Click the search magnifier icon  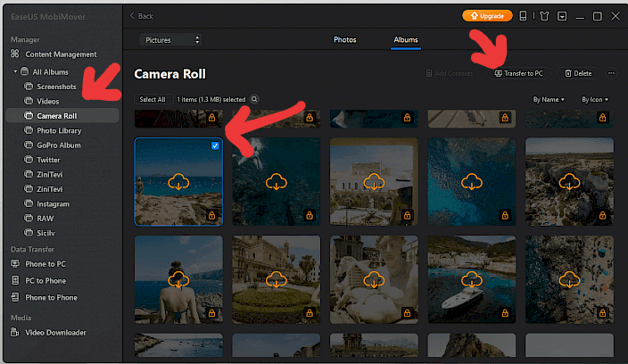[254, 99]
